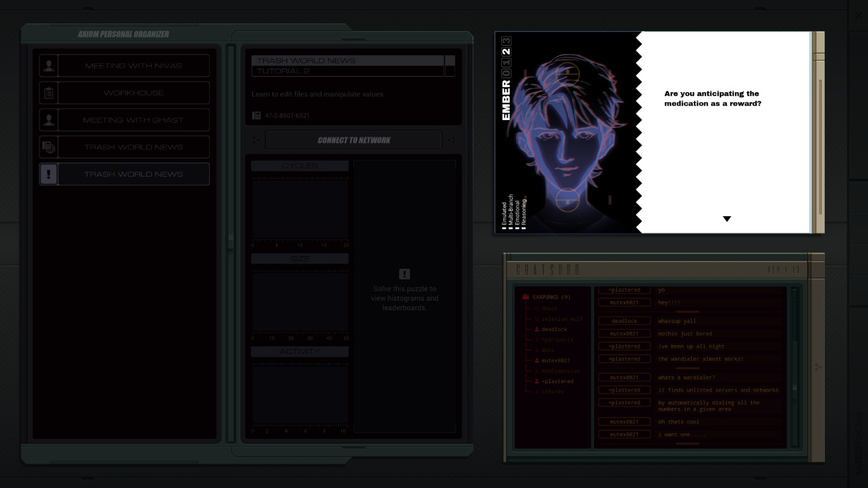Click the Activity histogram header
Image resolution: width=868 pixels, height=488 pixels.
(x=300, y=351)
